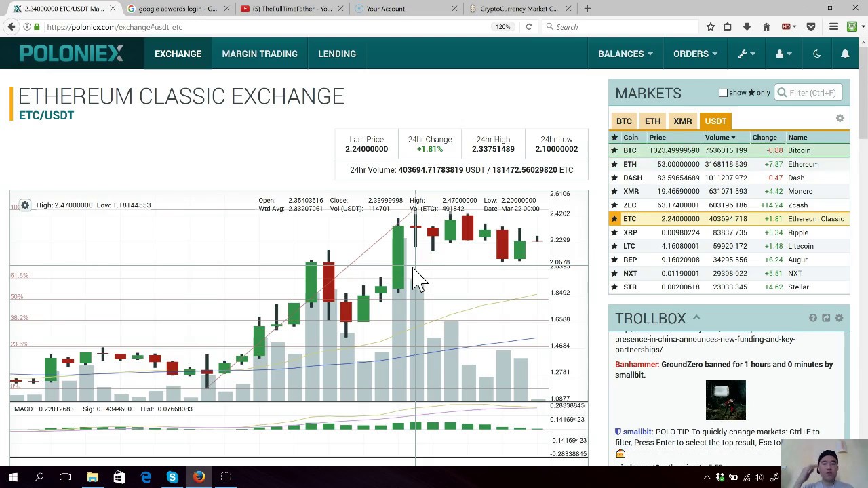Image resolution: width=868 pixels, height=488 pixels.
Task: Switch to XMR markets tab
Action: (683, 121)
